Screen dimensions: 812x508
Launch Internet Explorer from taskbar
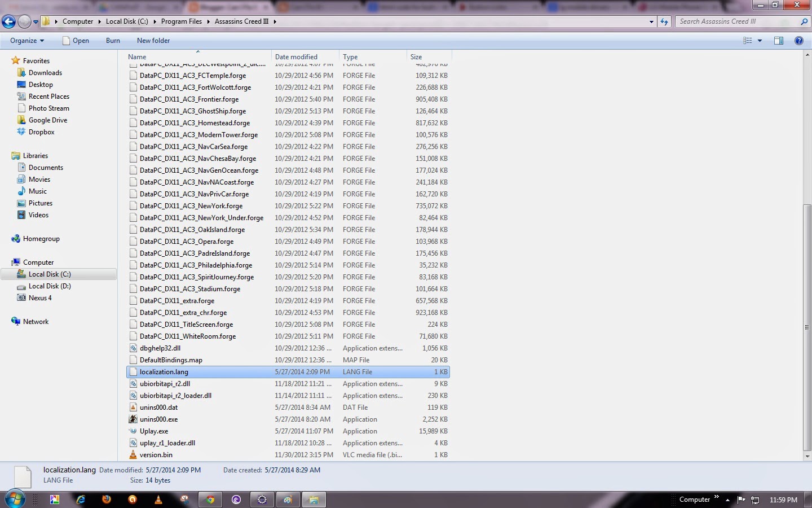coord(81,500)
